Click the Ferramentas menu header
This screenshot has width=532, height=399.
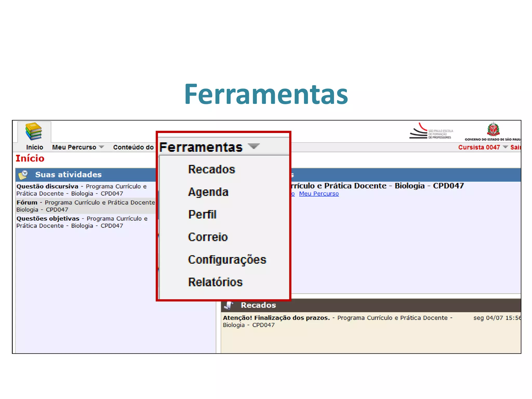tap(201, 147)
